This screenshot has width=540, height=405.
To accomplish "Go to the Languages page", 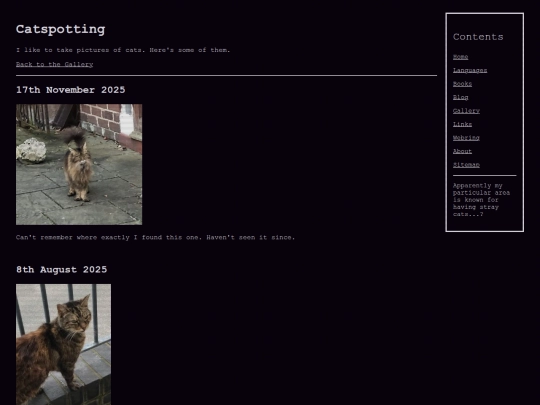I will tap(470, 70).
